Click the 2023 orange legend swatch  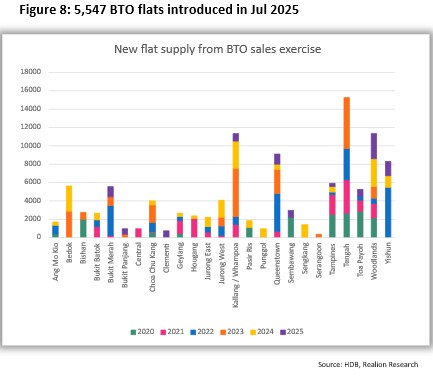point(223,332)
